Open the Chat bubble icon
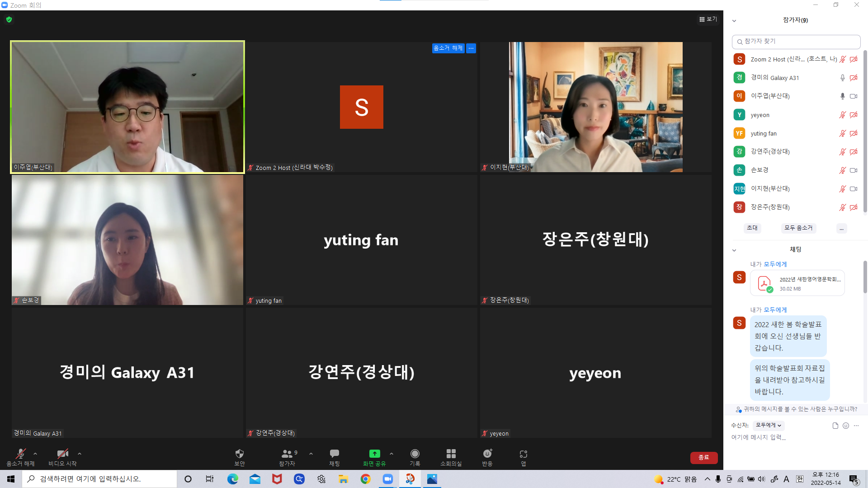 click(335, 454)
